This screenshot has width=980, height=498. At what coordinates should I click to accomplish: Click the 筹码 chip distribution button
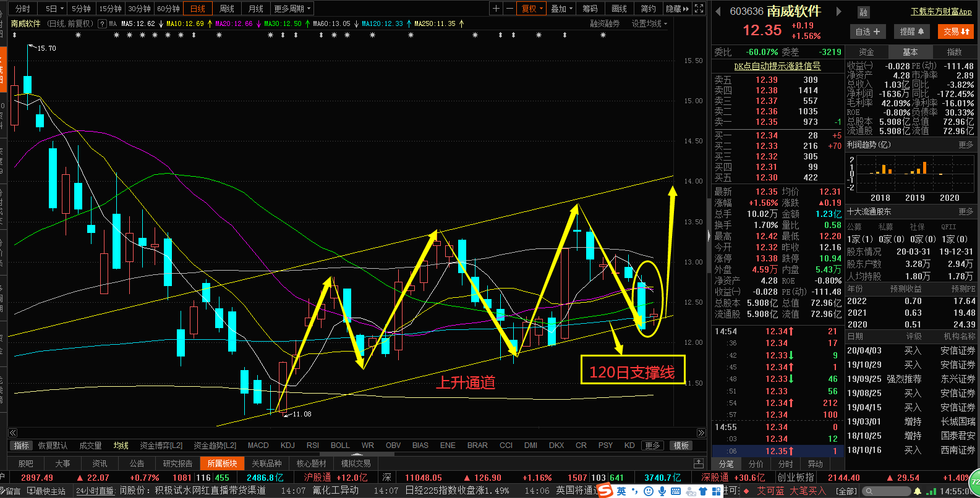(590, 9)
